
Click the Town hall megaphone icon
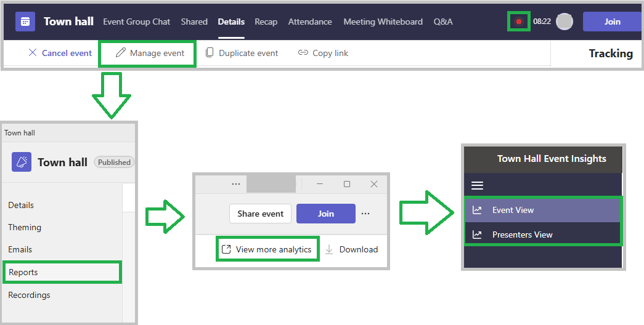pos(22,162)
